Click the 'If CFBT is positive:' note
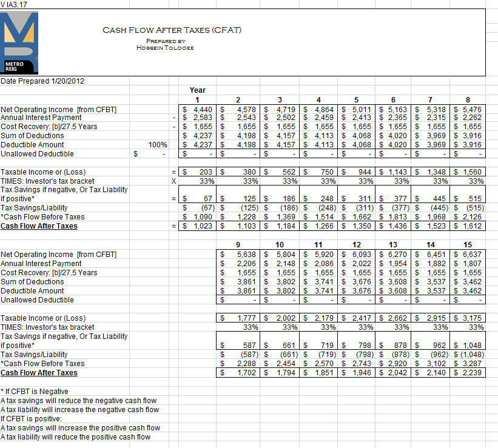Viewport: 498px width, 448px height. click(x=31, y=419)
